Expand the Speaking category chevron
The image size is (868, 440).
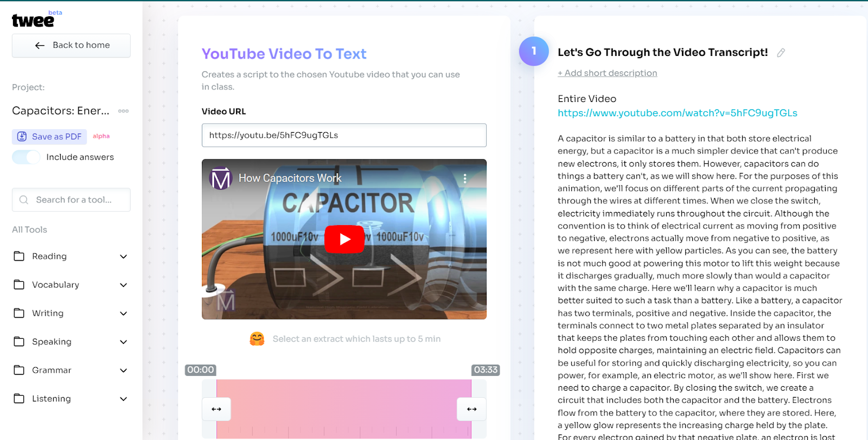[124, 342]
